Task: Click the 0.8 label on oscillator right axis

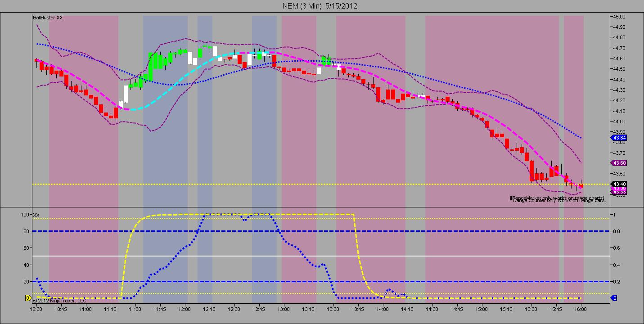Action: [616, 231]
